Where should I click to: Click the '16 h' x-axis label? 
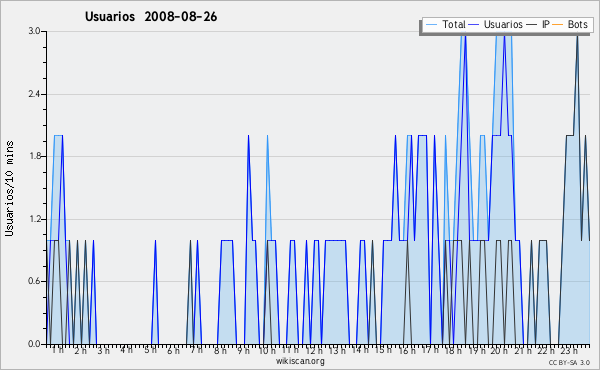[407, 350]
